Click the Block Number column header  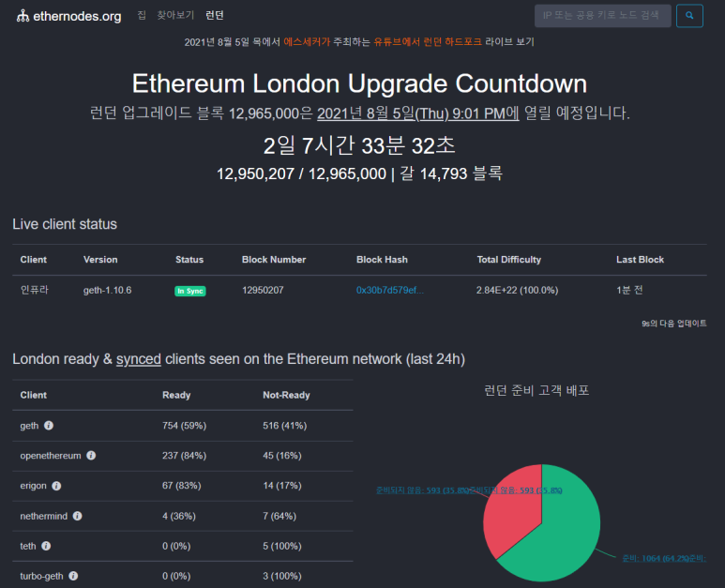(274, 260)
